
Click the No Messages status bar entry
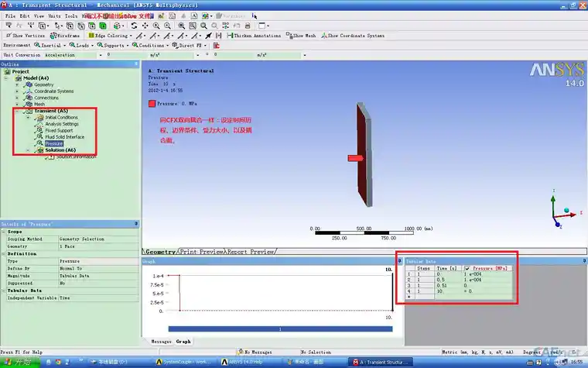click(255, 353)
